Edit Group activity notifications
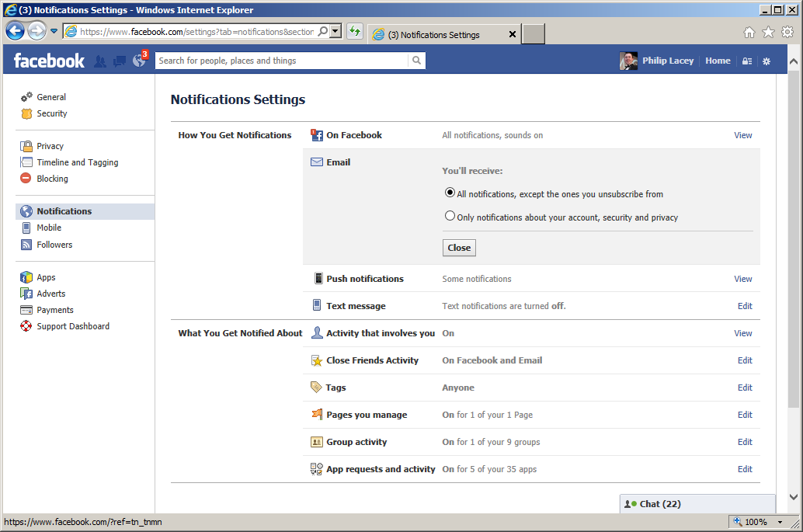The height and width of the screenshot is (532, 803). (745, 442)
